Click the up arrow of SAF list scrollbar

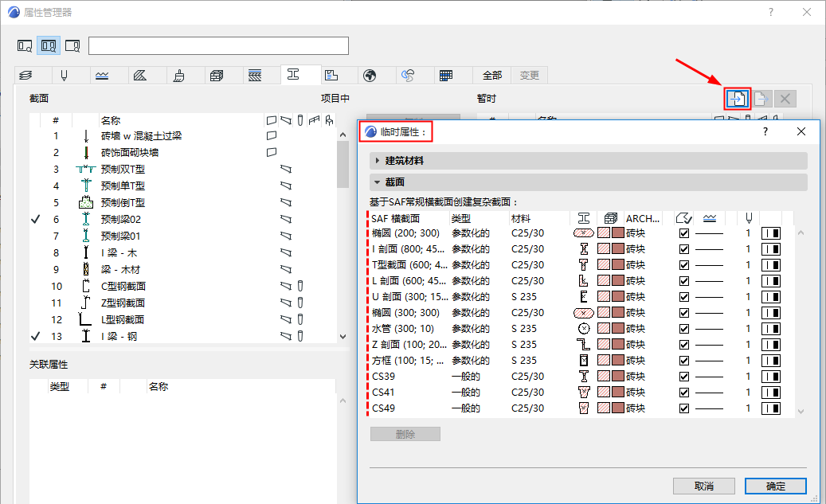801,232
